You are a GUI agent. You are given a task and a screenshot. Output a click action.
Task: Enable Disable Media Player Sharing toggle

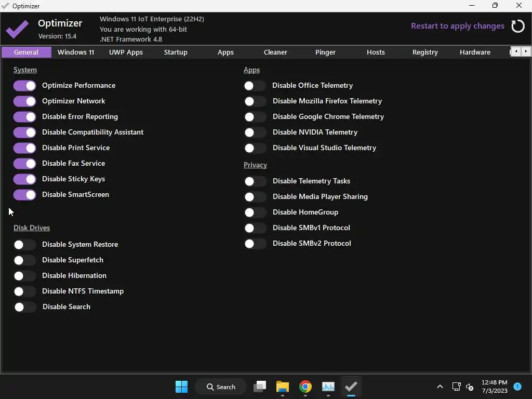pyautogui.click(x=255, y=197)
